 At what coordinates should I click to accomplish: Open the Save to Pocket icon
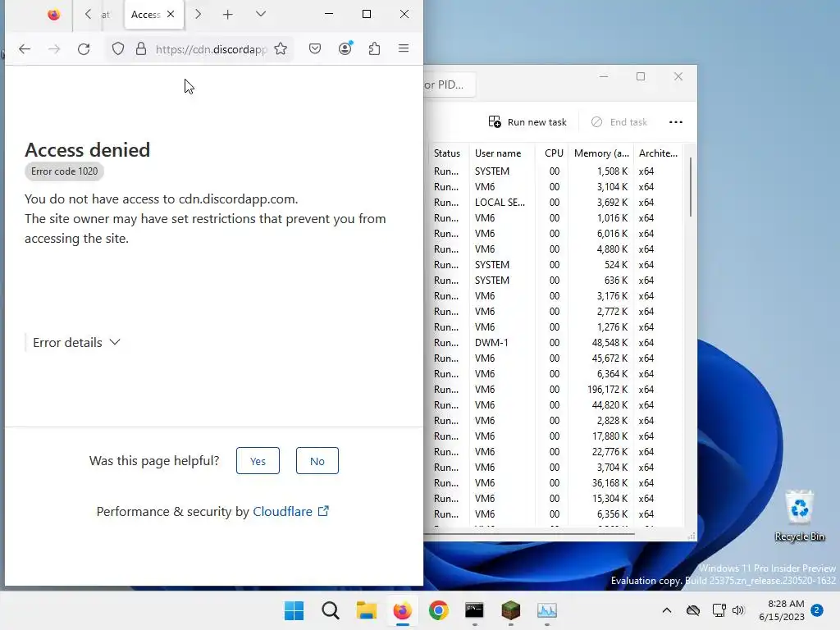tap(315, 49)
